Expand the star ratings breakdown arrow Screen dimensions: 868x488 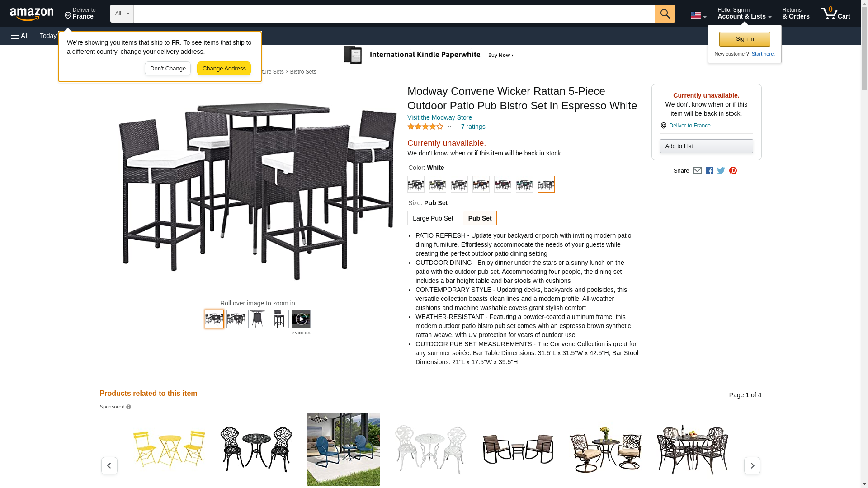pos(449,127)
